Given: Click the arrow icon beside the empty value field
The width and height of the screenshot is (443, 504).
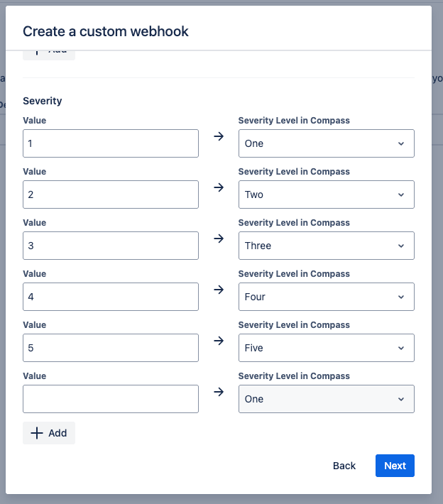Looking at the screenshot, I should click(x=219, y=391).
